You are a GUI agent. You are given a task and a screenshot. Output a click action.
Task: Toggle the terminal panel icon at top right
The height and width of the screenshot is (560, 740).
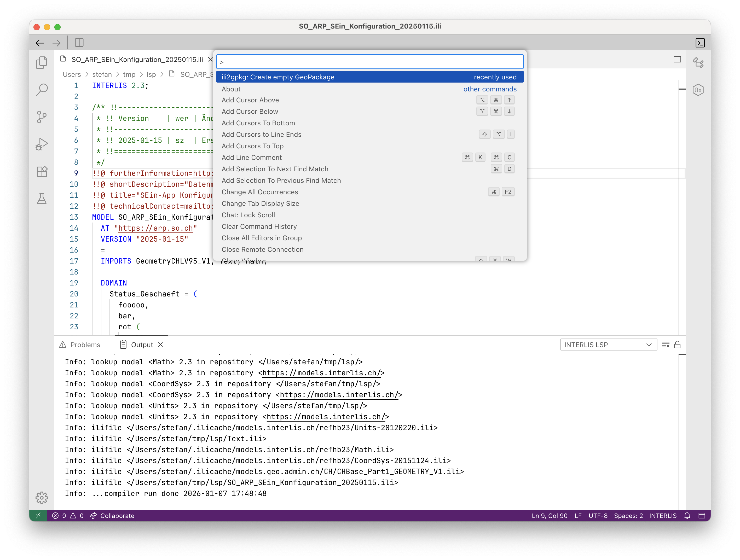[700, 43]
